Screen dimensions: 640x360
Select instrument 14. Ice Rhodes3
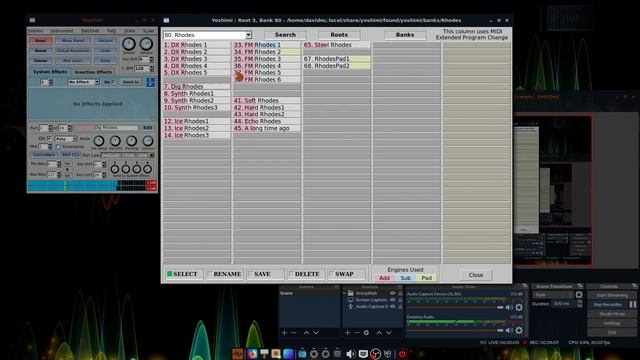197,135
